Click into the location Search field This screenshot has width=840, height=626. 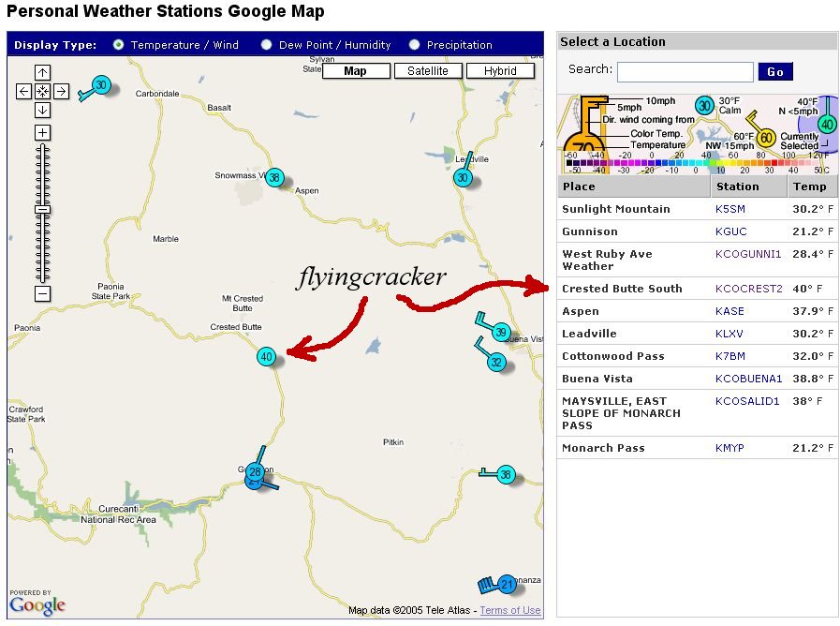pos(685,72)
